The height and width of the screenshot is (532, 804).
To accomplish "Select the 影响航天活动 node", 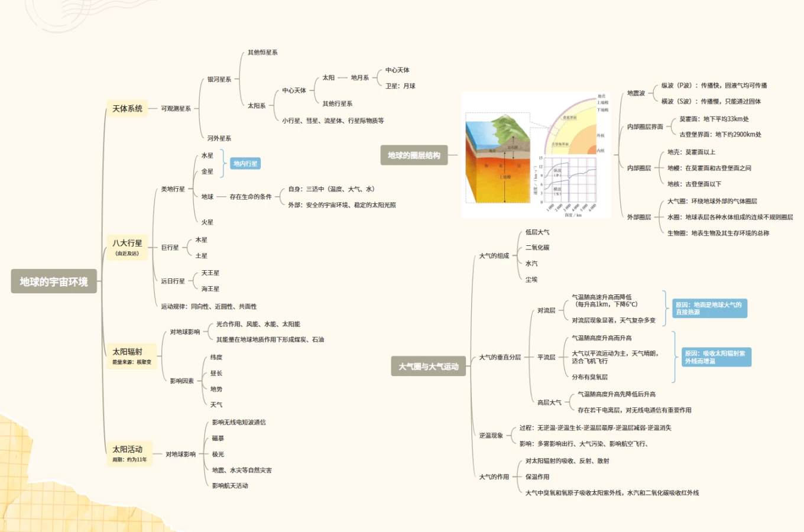I will click(x=230, y=486).
